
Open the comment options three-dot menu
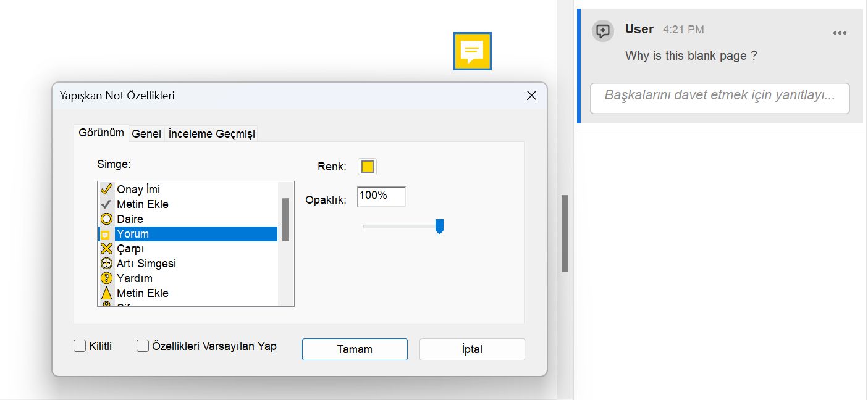coord(840,33)
